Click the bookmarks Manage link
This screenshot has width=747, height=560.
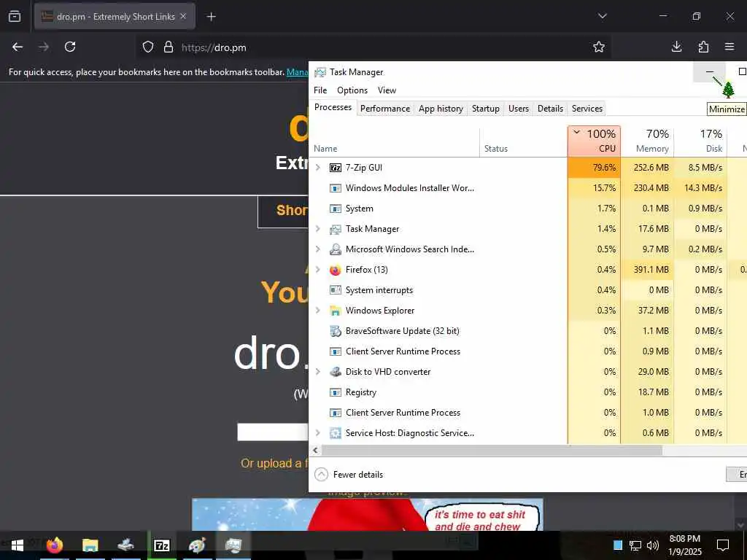[x=298, y=72]
